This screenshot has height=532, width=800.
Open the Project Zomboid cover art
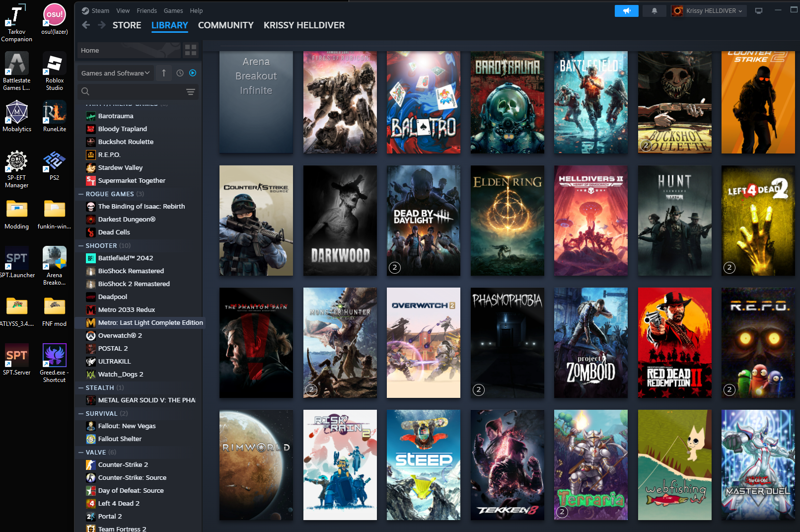pos(591,343)
